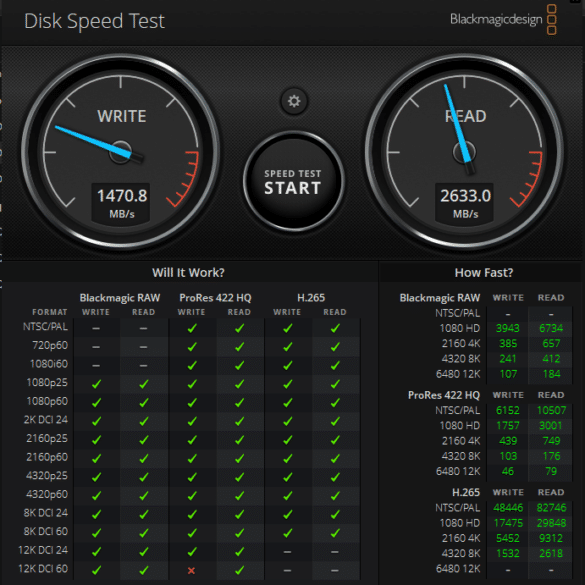Click Blackmagic RAW 1080 HD read value 6734

coord(551,328)
